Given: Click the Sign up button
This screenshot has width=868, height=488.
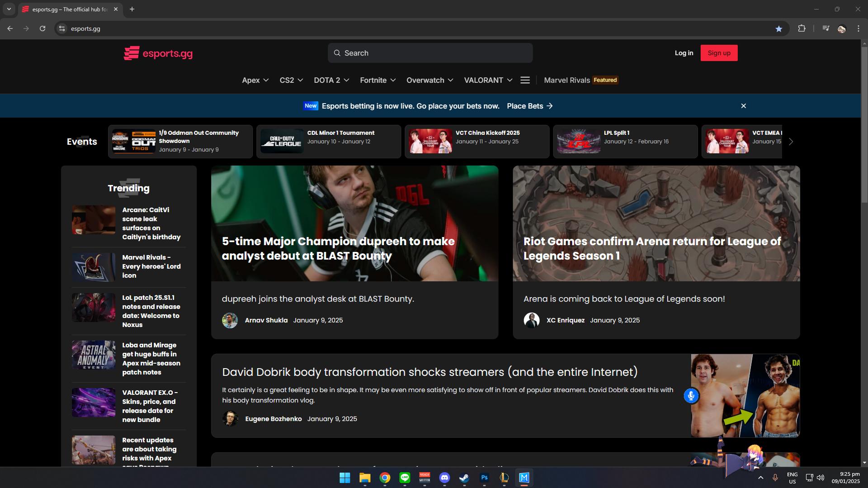Looking at the screenshot, I should 719,53.
